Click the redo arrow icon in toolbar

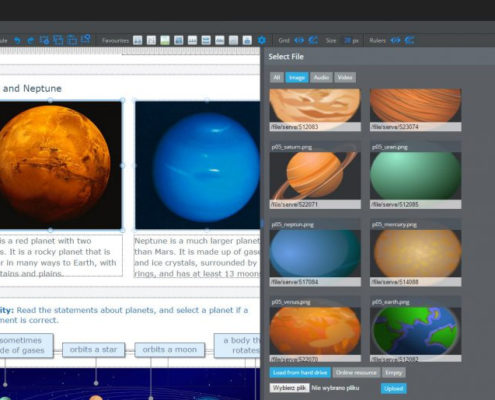point(30,41)
